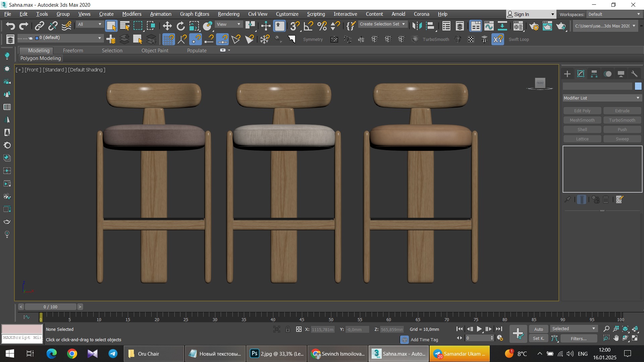This screenshot has width=644, height=362.
Task: Launch Google Chrome from the taskbar
Action: click(72, 354)
